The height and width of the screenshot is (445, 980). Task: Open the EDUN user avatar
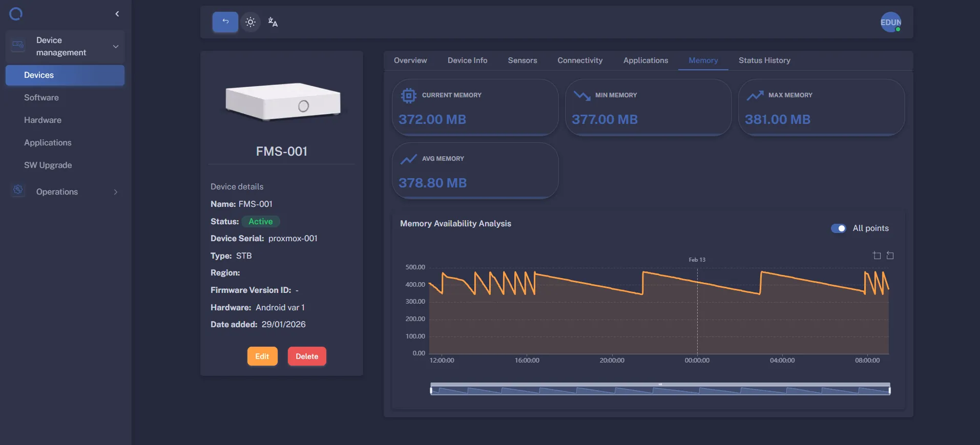click(890, 22)
